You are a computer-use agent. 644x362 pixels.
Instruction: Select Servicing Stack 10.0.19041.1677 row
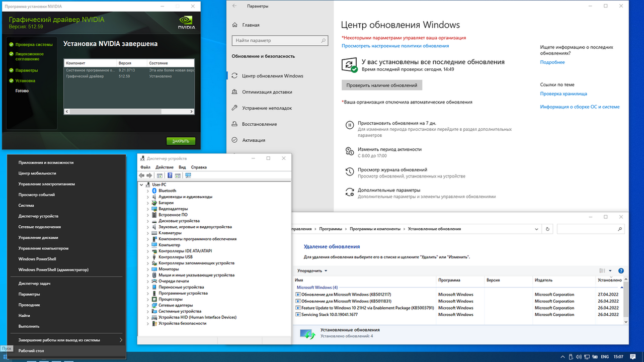(458, 314)
